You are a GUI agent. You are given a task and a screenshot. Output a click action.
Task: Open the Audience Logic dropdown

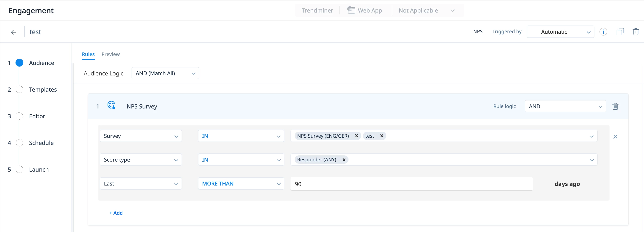(x=165, y=73)
